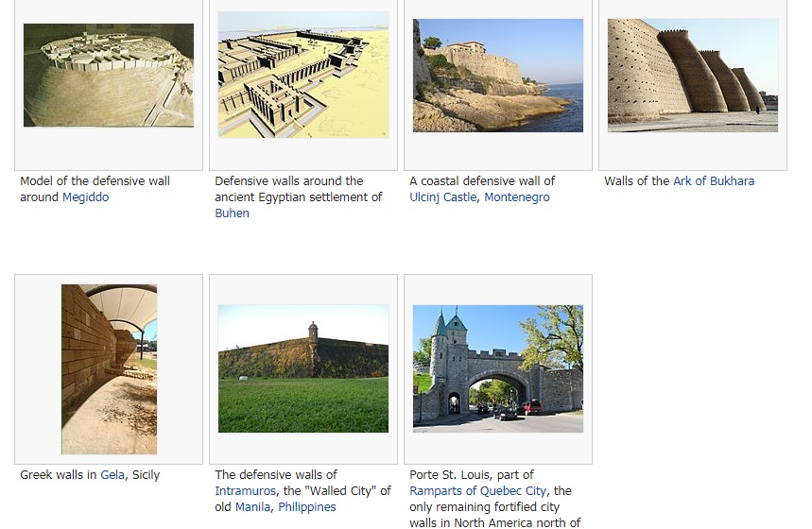This screenshot has height=529, width=812.
Task: Open the Megiddo link
Action: point(85,197)
